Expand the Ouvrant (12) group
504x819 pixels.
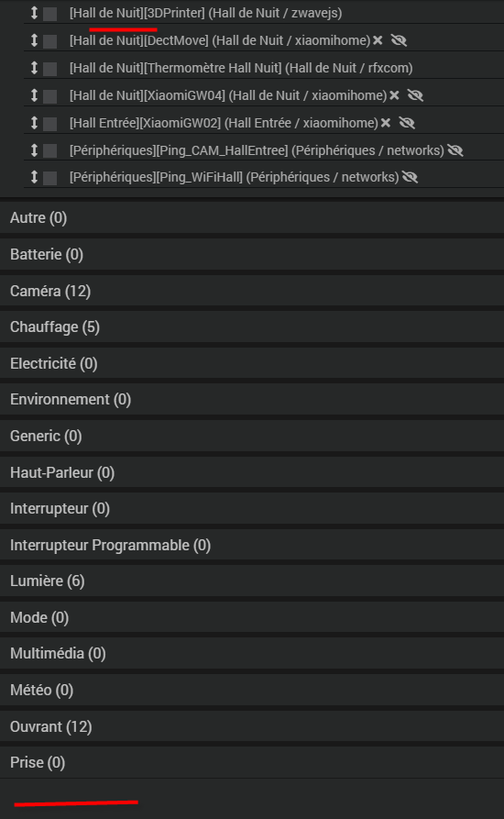252,726
